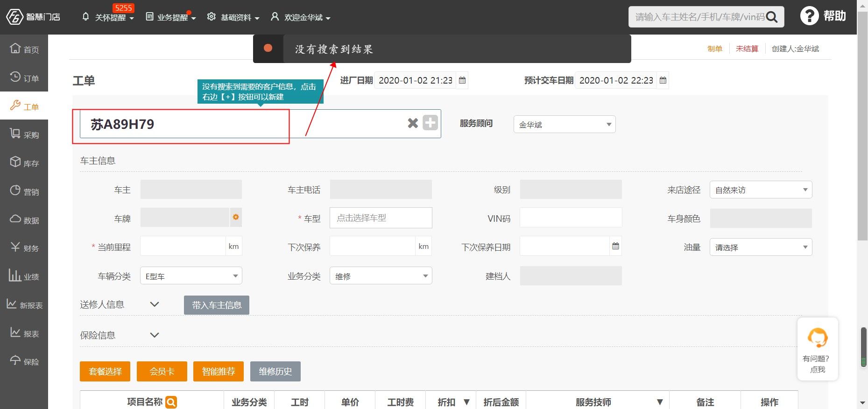The width and height of the screenshot is (868, 409).
Task: Expand the 保险信息 section
Action: coord(155,335)
